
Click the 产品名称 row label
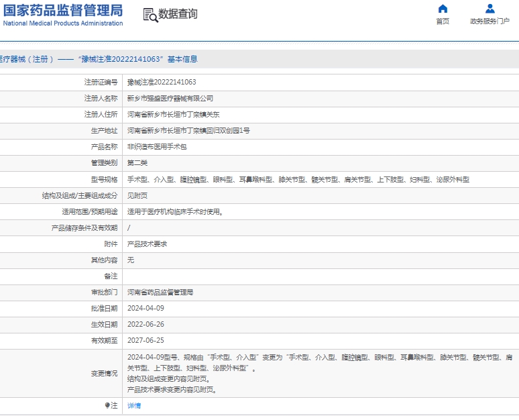(x=104, y=146)
